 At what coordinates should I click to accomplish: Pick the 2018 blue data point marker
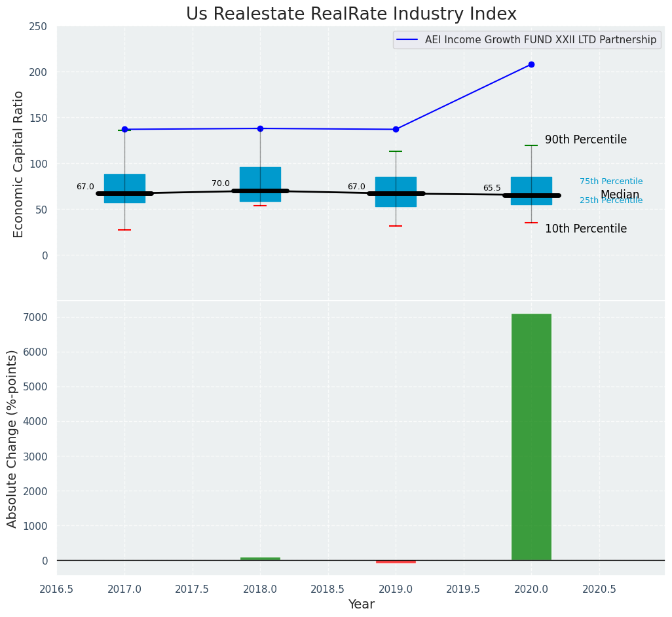(260, 128)
